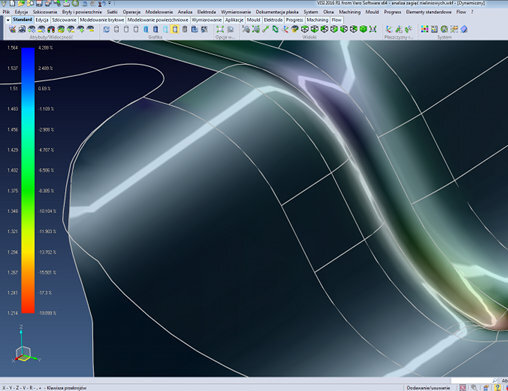Click the zoom fit all icon in the Opcje group

(220, 29)
